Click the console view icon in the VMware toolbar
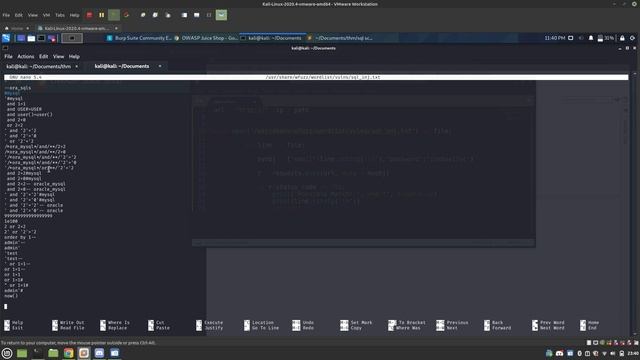 coord(197,15)
